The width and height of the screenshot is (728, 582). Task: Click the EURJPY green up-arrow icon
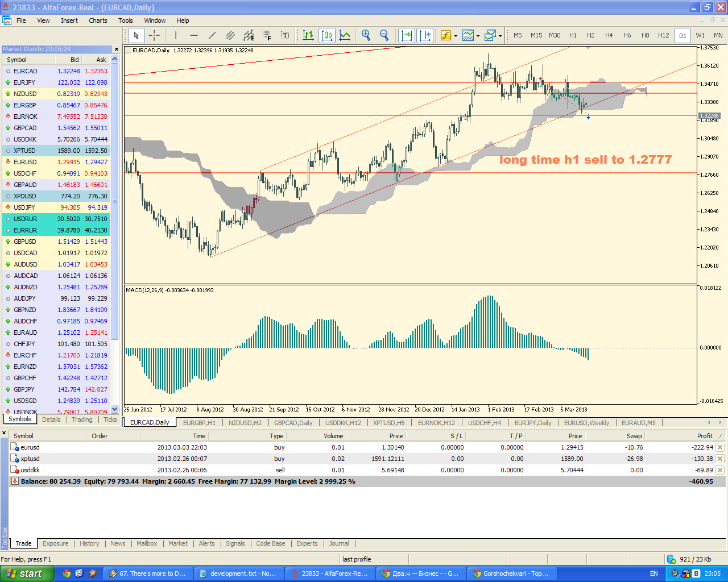point(8,82)
